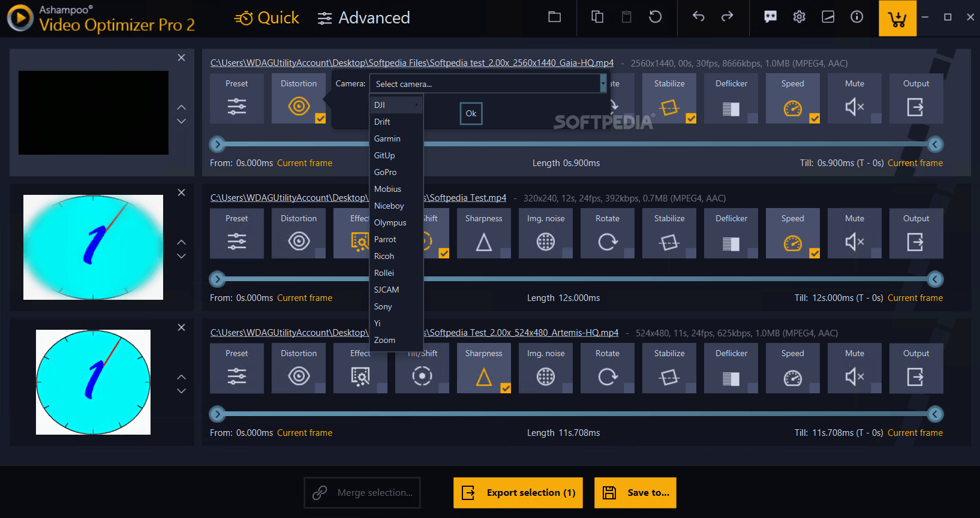
Task: Click the start handle of the third video's trim slider
Action: (217, 414)
